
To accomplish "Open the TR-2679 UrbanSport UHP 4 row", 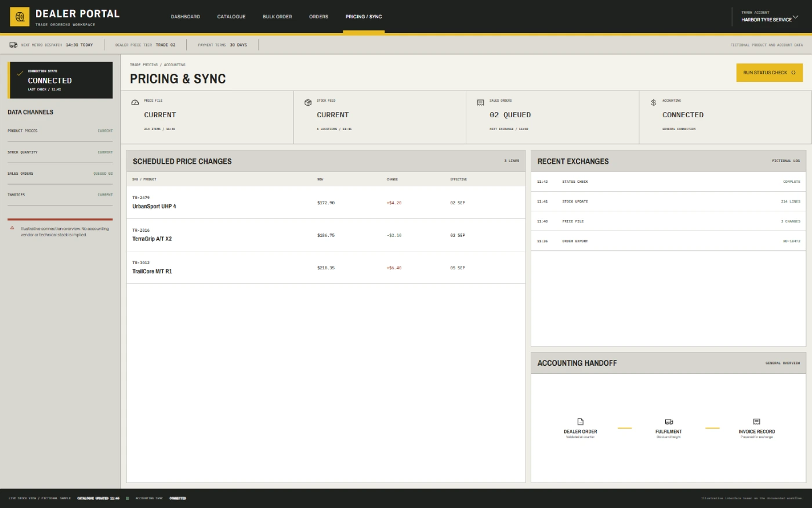I will pyautogui.click(x=326, y=203).
